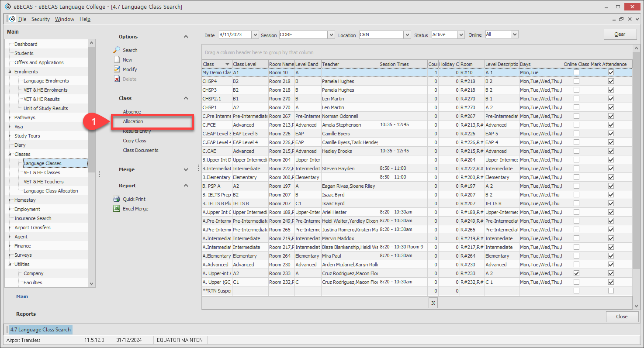Click the sort arrow in Class column header
644x348 pixels.
pyautogui.click(x=227, y=64)
